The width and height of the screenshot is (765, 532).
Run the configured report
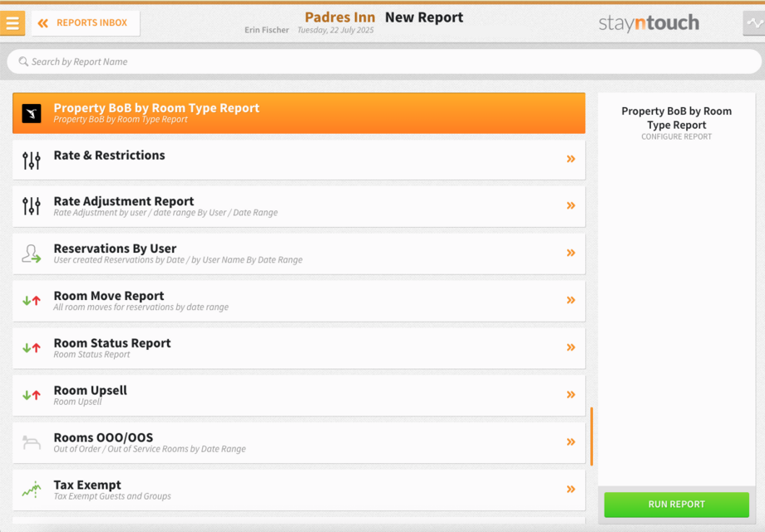tap(676, 505)
